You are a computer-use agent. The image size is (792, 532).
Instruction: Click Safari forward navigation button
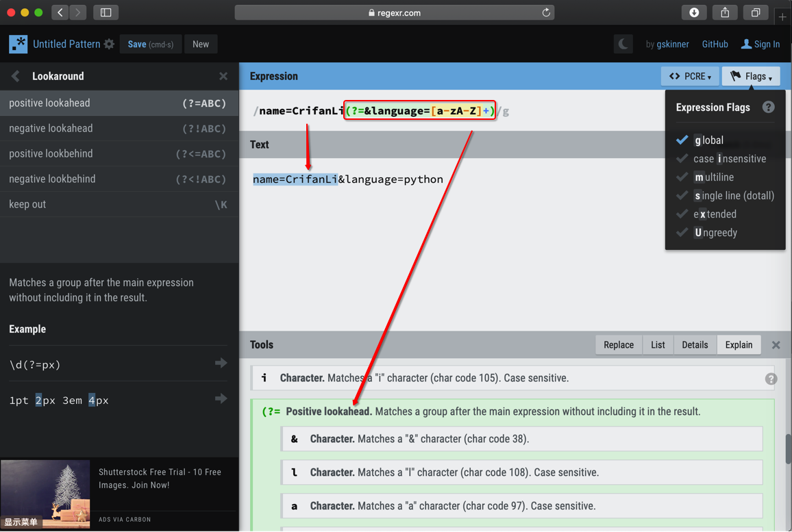click(78, 12)
